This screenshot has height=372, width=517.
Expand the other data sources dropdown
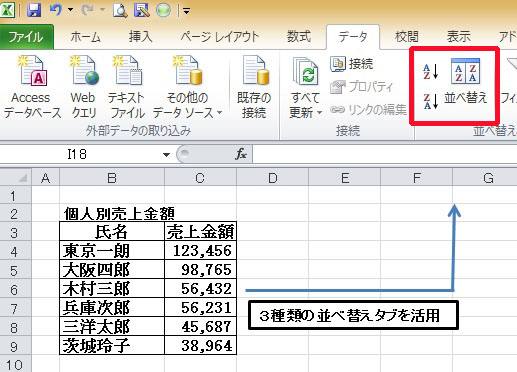(x=219, y=113)
